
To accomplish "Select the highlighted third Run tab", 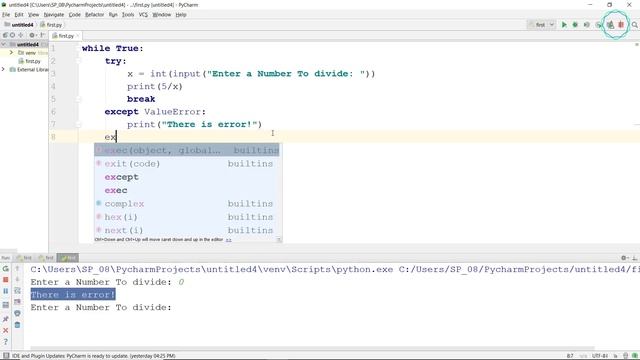I will coord(68,258).
